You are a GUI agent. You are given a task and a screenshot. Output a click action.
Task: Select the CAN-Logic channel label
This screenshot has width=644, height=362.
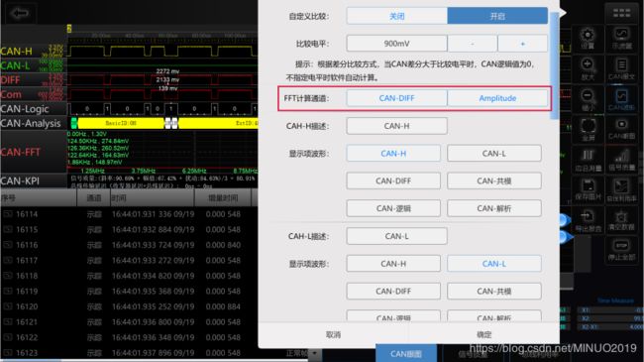point(25,109)
